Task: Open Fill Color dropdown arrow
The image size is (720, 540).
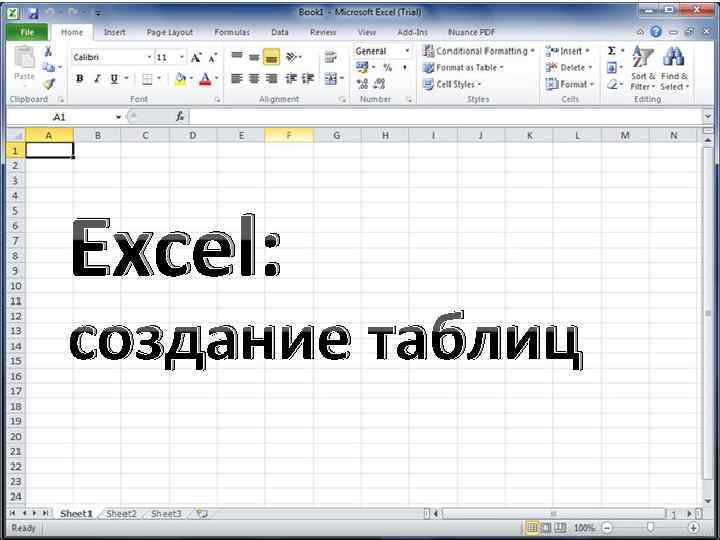Action: [191, 79]
